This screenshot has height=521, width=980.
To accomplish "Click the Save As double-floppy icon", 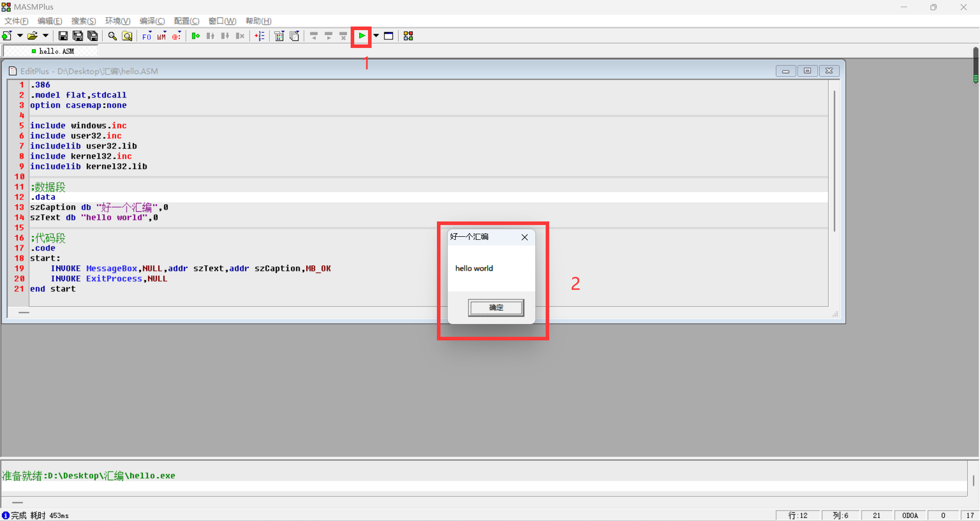I will click(78, 36).
